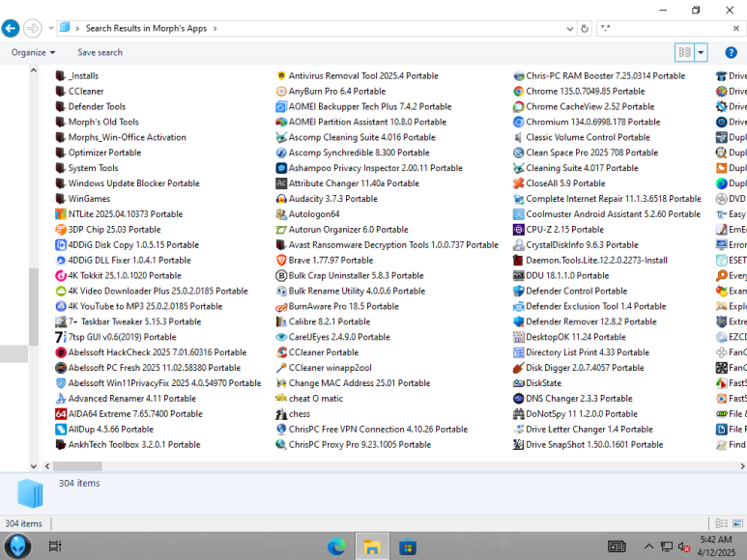The width and height of the screenshot is (747, 560).
Task: Open the CCleaner folder icon
Action: coord(61,91)
